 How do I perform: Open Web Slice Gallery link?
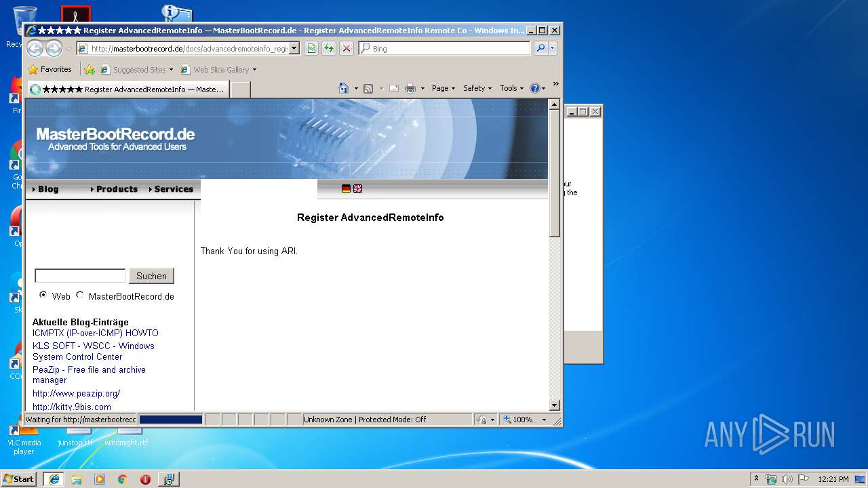pos(218,69)
